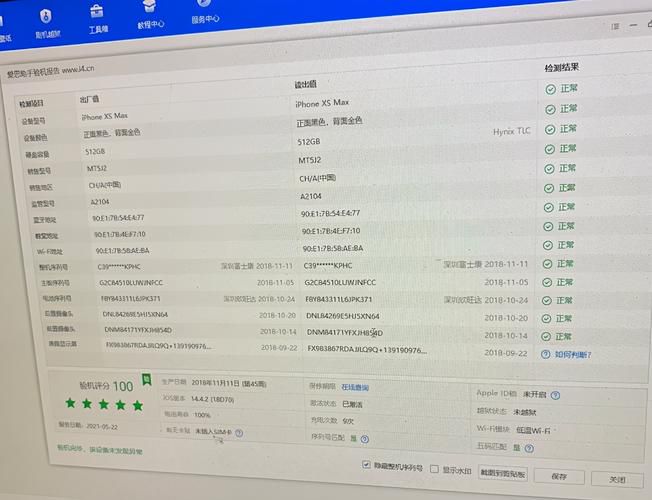Click the five green stars rating
The width and height of the screenshot is (652, 500).
(104, 404)
